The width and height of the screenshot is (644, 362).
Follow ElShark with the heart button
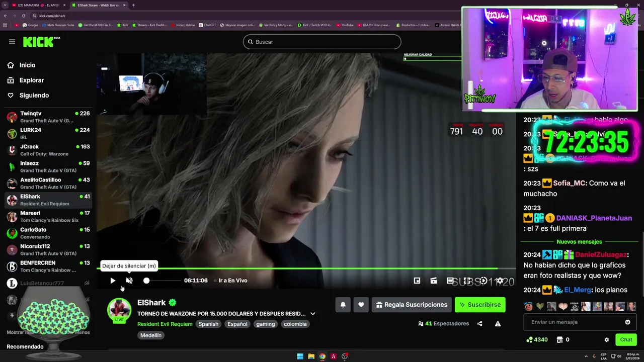(x=361, y=305)
